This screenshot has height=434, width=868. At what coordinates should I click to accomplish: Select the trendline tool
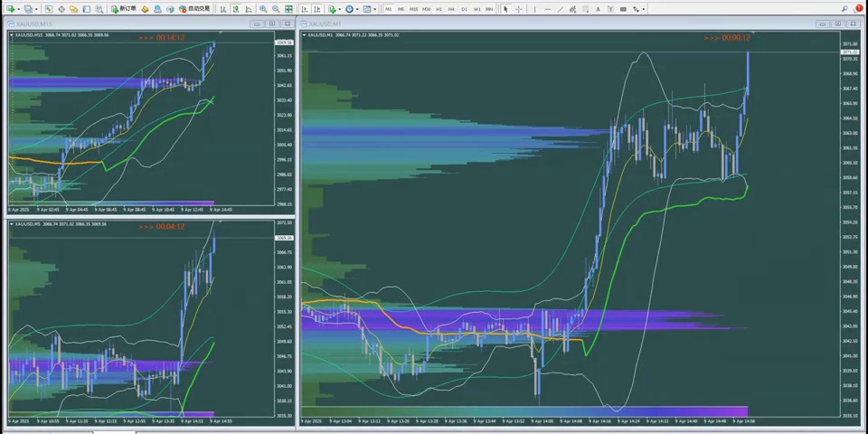point(561,9)
